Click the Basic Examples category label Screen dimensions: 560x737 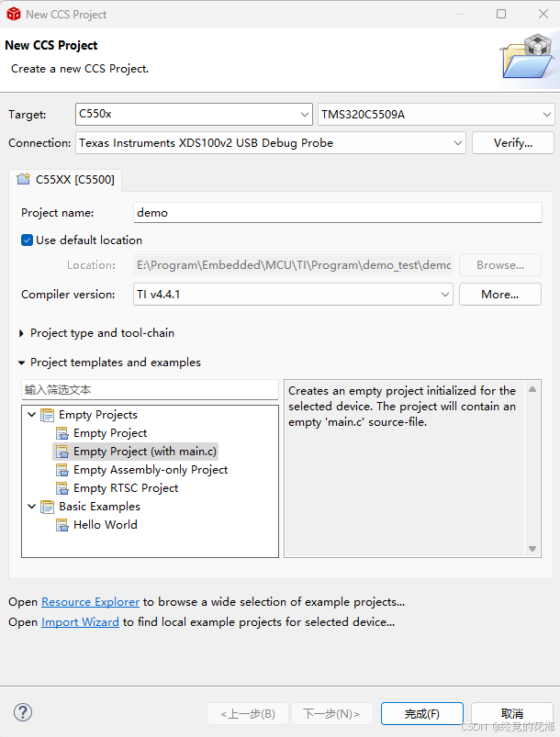click(100, 507)
